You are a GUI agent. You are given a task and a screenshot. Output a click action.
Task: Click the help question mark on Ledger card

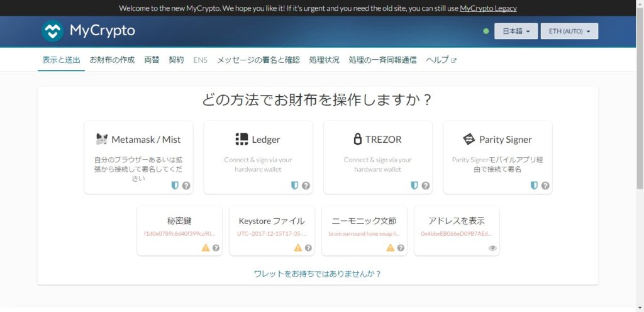point(306,186)
